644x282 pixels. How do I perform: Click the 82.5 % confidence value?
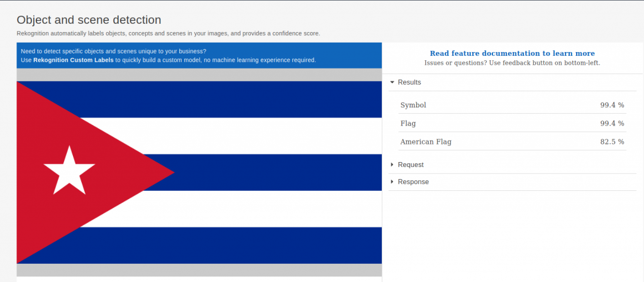pos(612,142)
